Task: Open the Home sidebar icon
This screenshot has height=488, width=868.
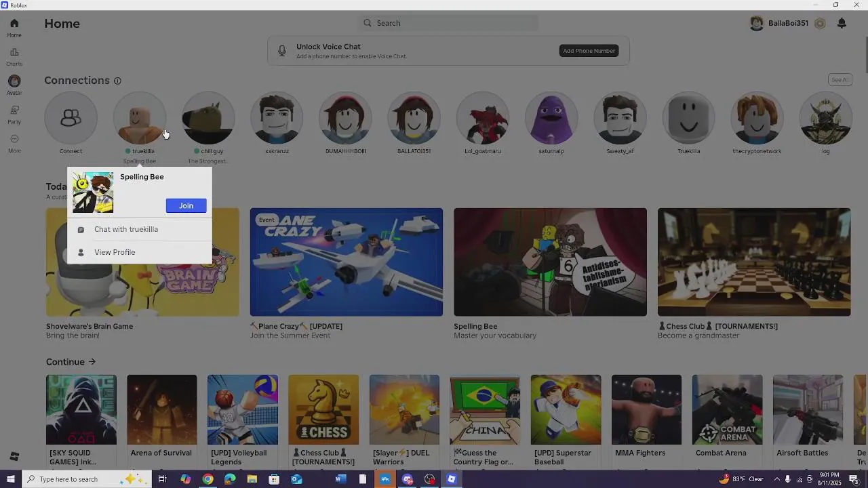Action: (14, 23)
